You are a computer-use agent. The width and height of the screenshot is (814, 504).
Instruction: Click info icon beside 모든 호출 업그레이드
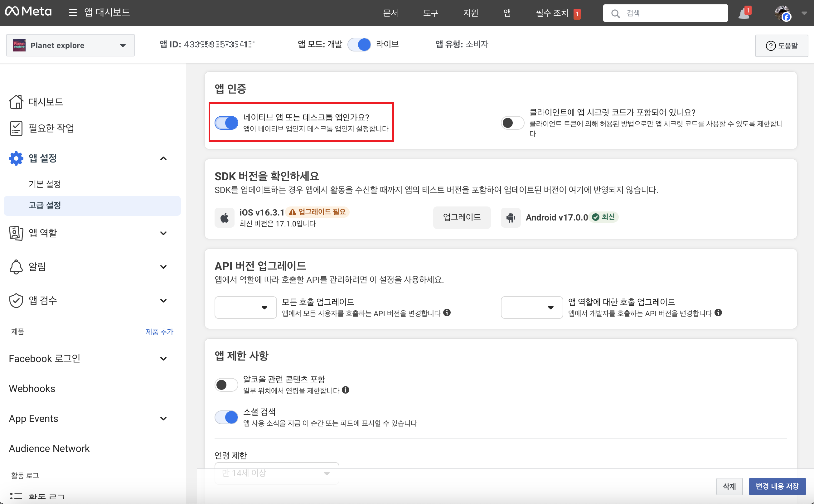447,313
